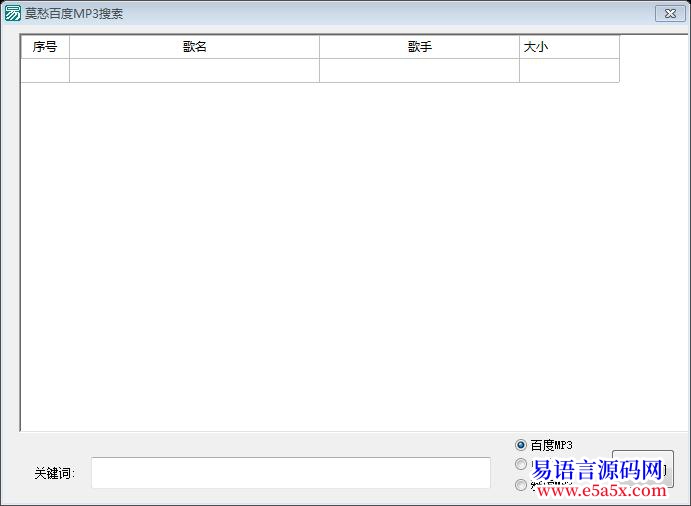Select the 百度MP3 radio button
This screenshot has height=506, width=691.
coord(520,445)
